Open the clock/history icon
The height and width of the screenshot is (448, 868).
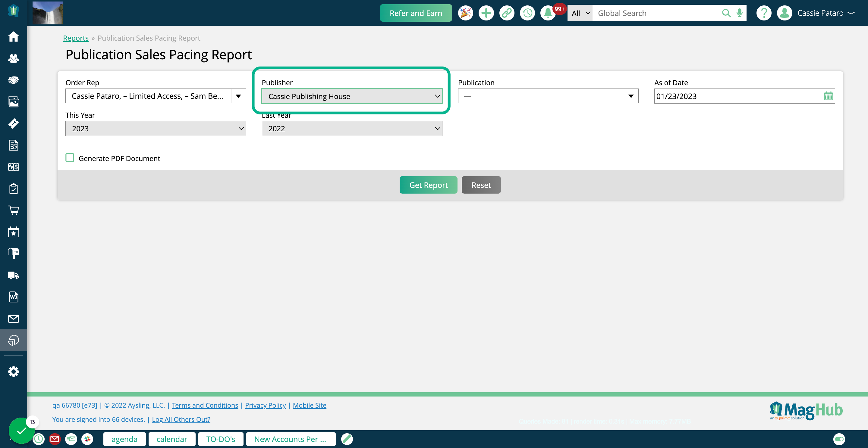(527, 13)
